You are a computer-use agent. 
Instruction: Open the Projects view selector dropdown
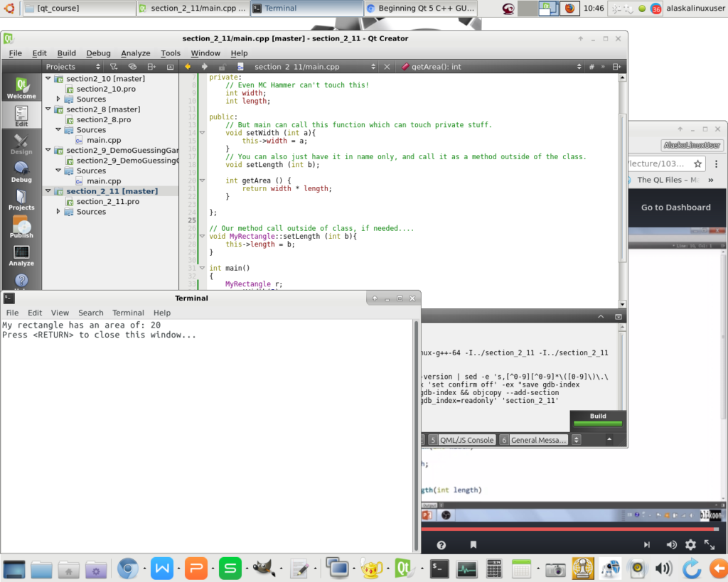pyautogui.click(x=70, y=67)
